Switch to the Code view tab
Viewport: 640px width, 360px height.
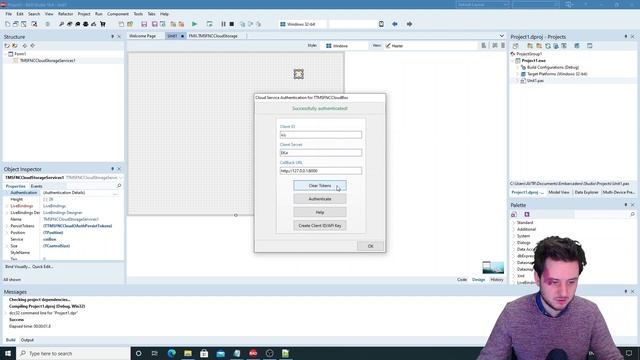pos(462,280)
